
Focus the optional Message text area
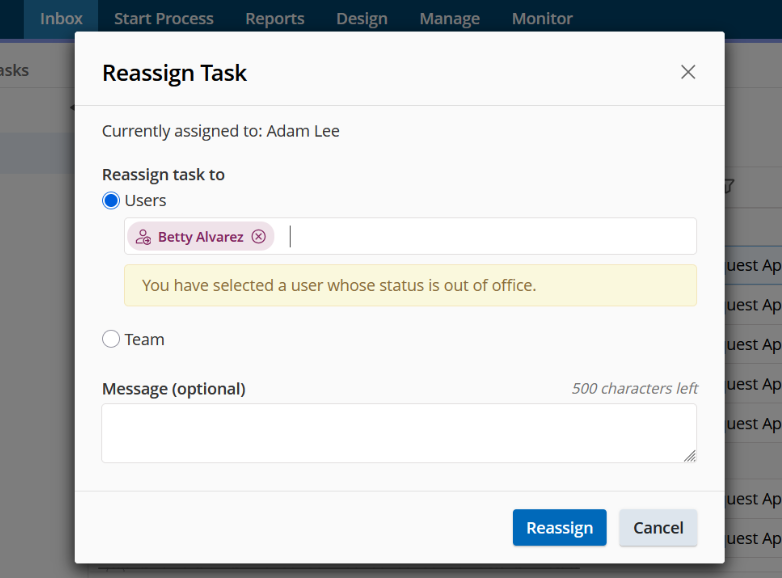(x=398, y=433)
